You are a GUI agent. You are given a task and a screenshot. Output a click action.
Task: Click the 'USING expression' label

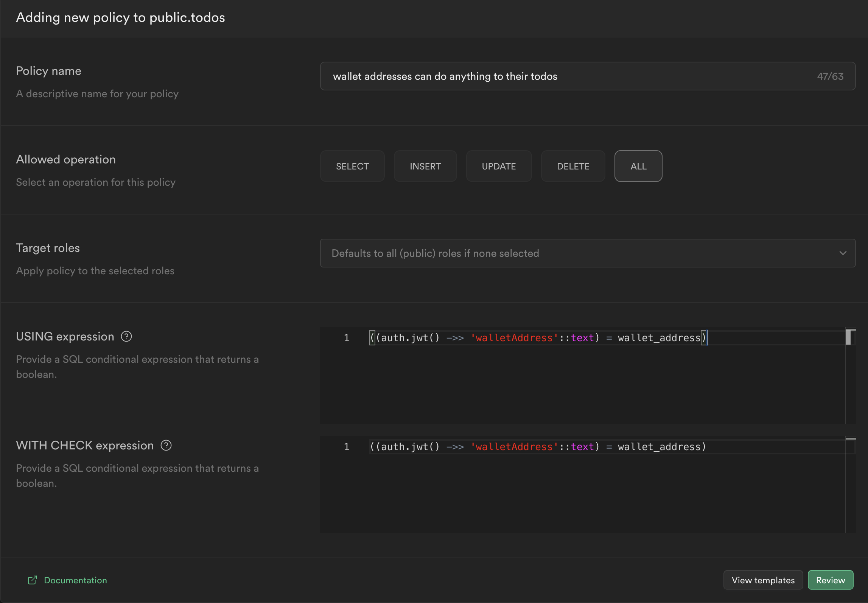pyautogui.click(x=65, y=336)
